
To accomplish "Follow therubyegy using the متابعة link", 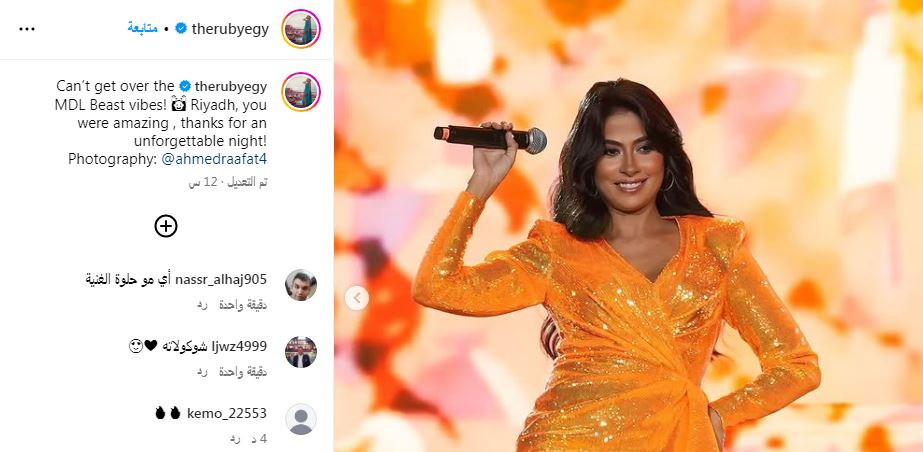I will 142,28.
